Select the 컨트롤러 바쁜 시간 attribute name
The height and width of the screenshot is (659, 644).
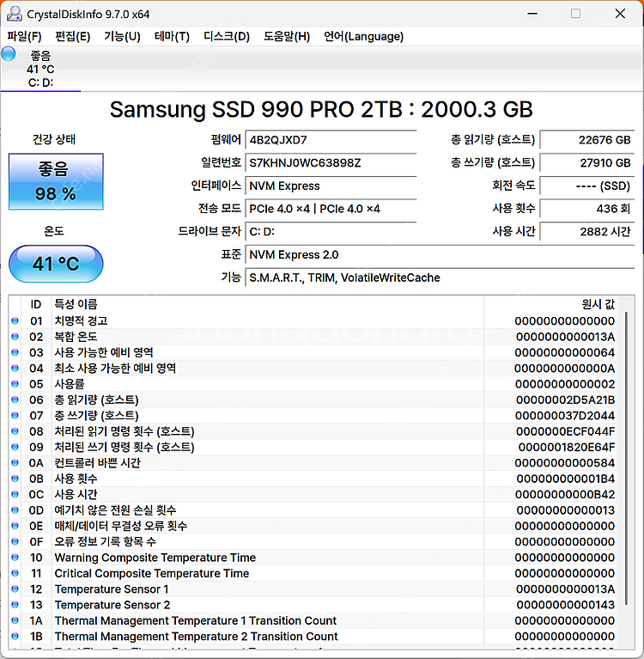click(98, 463)
